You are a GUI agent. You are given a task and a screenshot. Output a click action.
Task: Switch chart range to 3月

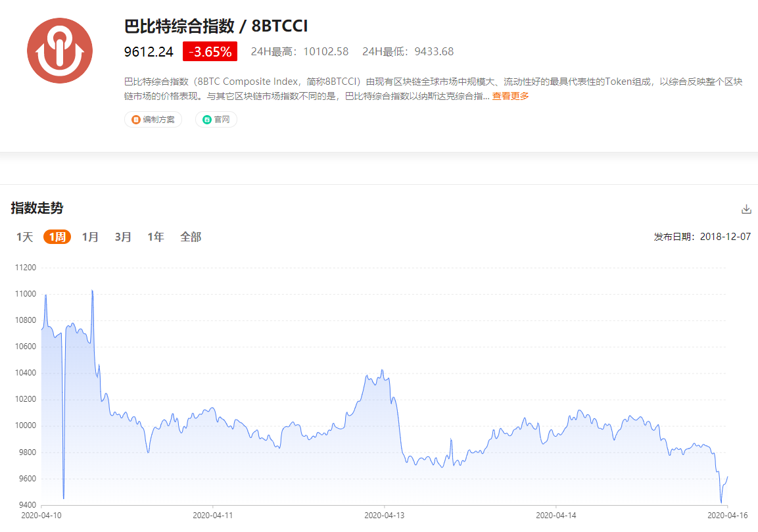[123, 237]
